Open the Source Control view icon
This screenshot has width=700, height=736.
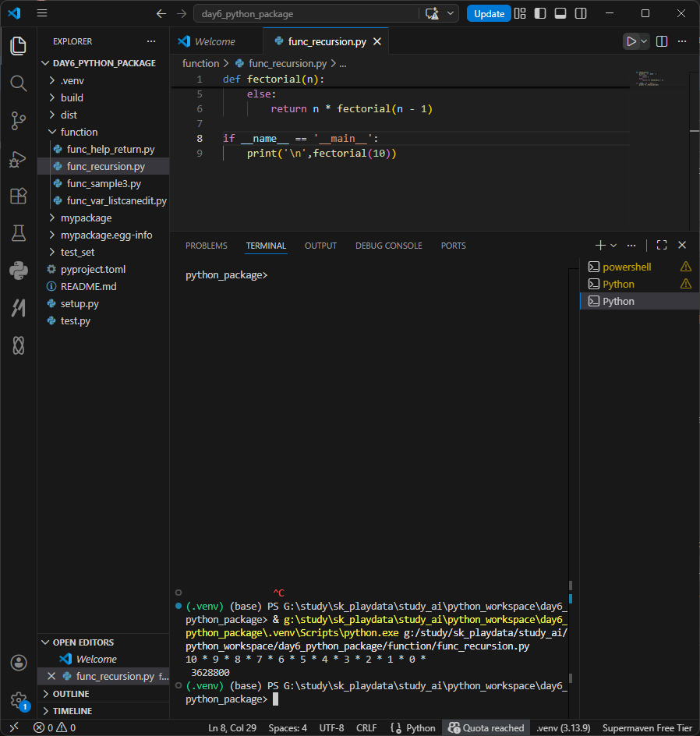18,121
